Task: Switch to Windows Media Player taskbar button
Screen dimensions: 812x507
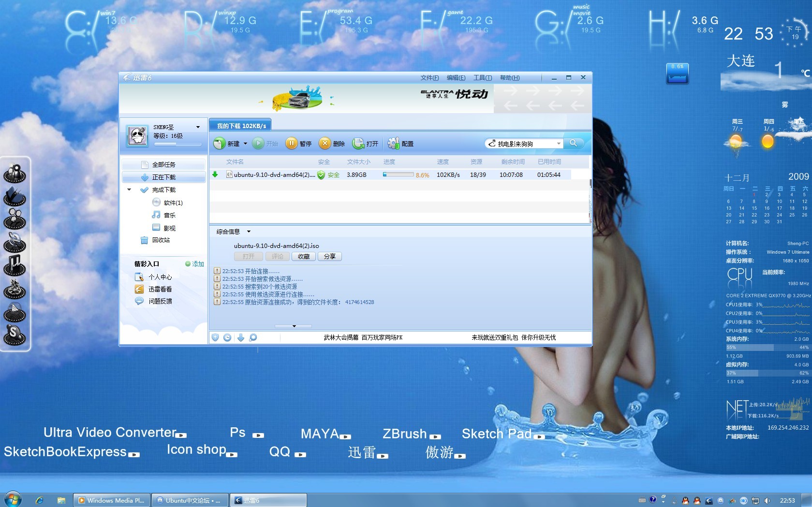Action: point(111,500)
